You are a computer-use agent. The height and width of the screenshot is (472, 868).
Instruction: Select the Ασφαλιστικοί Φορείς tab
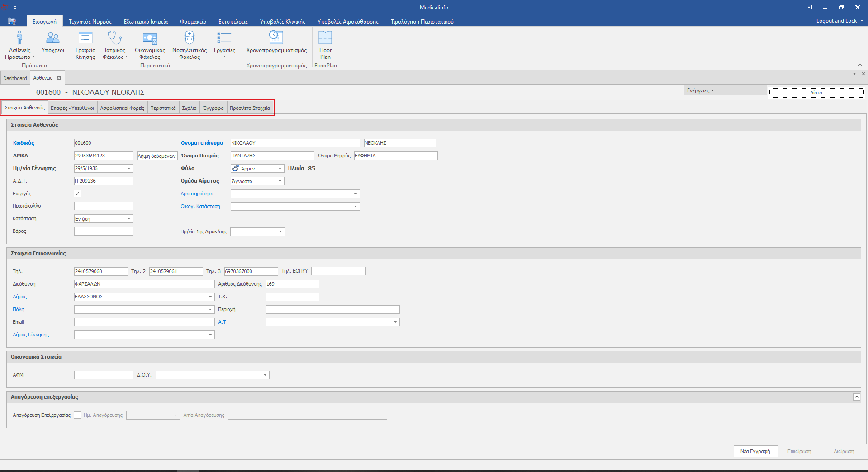coord(122,108)
